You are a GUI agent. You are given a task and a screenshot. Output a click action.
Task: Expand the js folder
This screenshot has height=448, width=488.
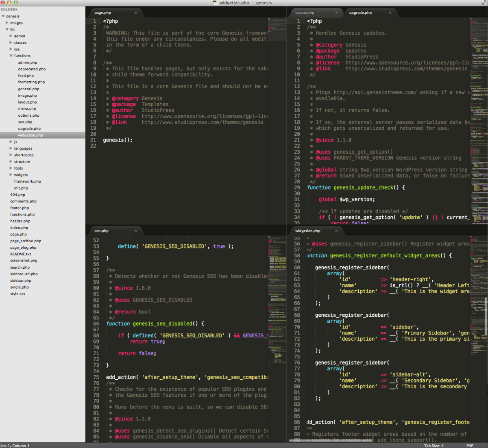point(11,141)
